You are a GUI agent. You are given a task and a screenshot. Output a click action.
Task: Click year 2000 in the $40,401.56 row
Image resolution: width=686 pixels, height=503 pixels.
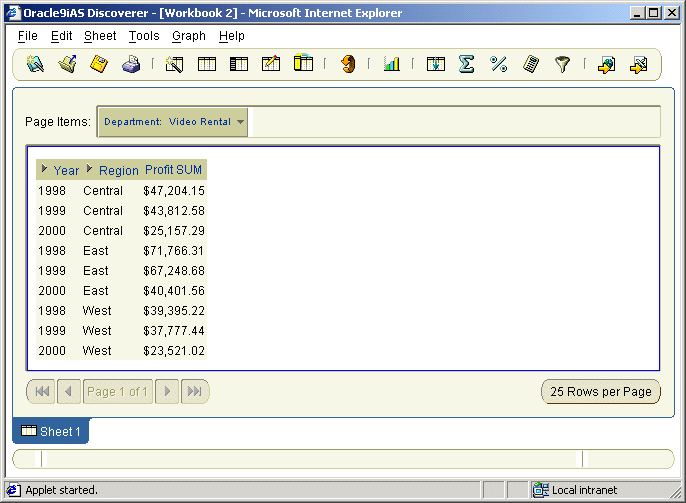(x=52, y=291)
